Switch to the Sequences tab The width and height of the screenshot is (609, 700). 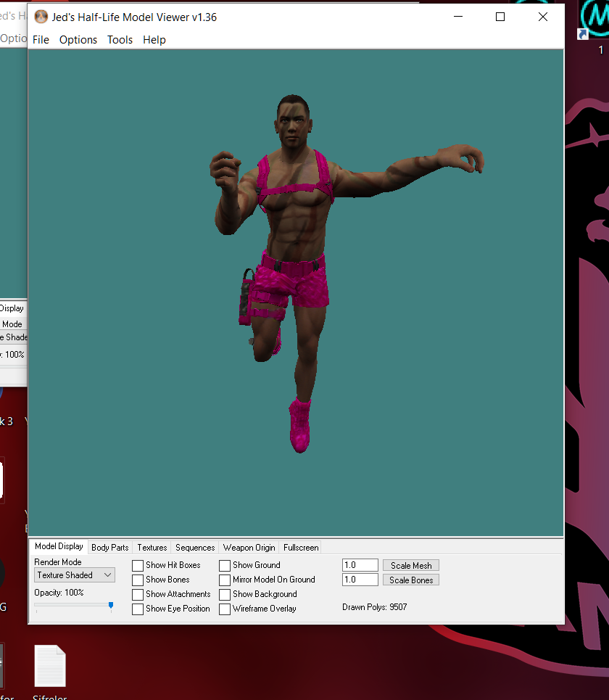point(195,548)
